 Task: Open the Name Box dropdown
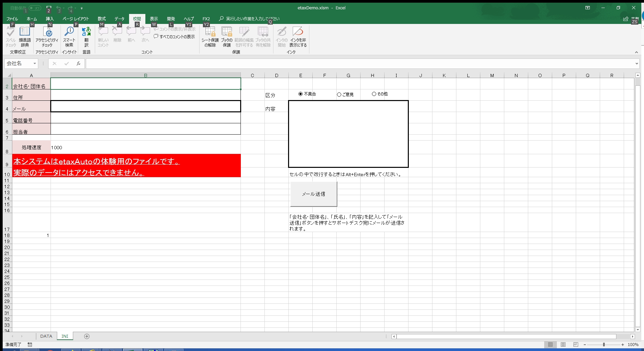pyautogui.click(x=35, y=63)
